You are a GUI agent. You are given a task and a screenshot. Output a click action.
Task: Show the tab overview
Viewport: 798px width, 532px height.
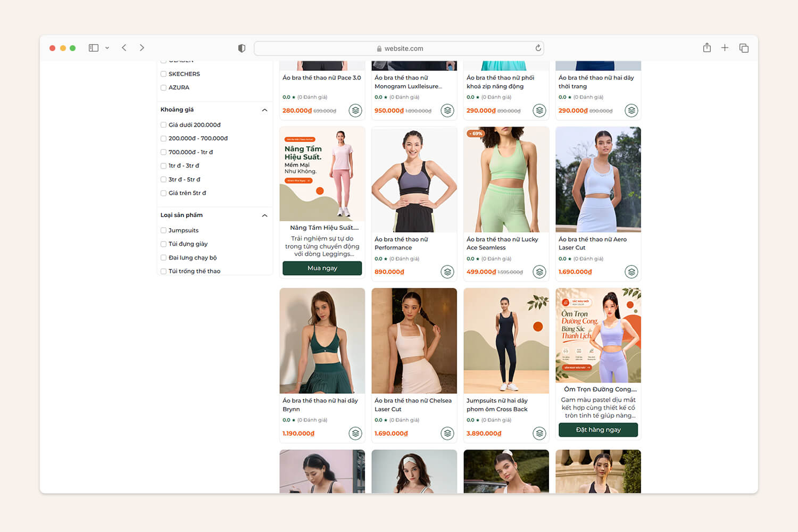(744, 48)
